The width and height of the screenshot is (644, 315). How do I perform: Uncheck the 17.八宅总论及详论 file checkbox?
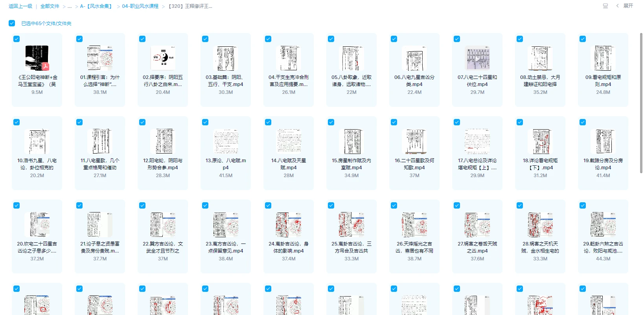click(x=457, y=122)
